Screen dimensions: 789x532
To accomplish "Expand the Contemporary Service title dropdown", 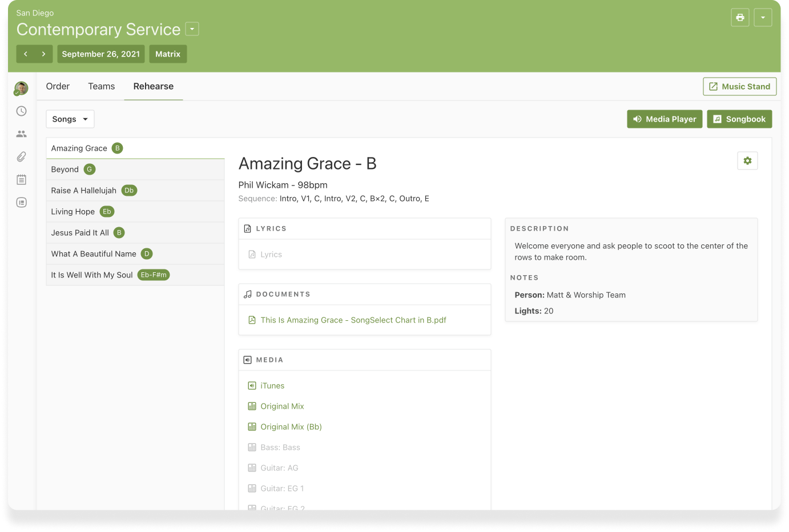I will (192, 29).
